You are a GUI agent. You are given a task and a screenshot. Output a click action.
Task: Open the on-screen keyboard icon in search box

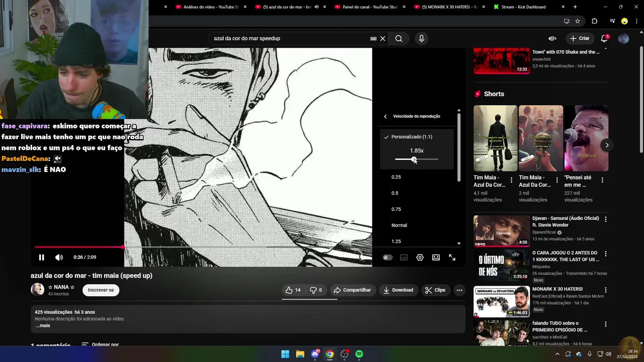pos(373,38)
